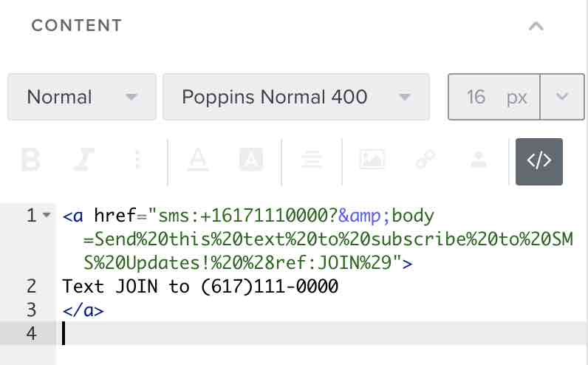Open more formatting options (three dots)

pyautogui.click(x=137, y=160)
